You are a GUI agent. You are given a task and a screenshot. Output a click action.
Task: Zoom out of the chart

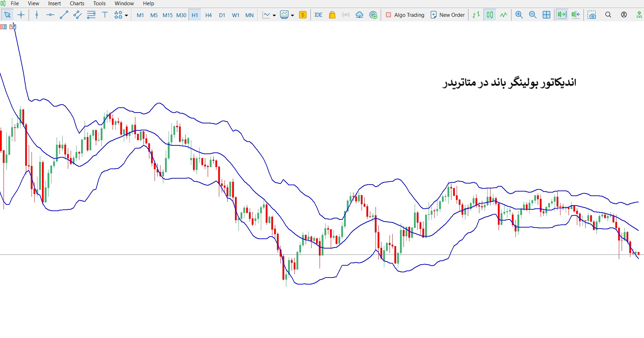tap(533, 15)
